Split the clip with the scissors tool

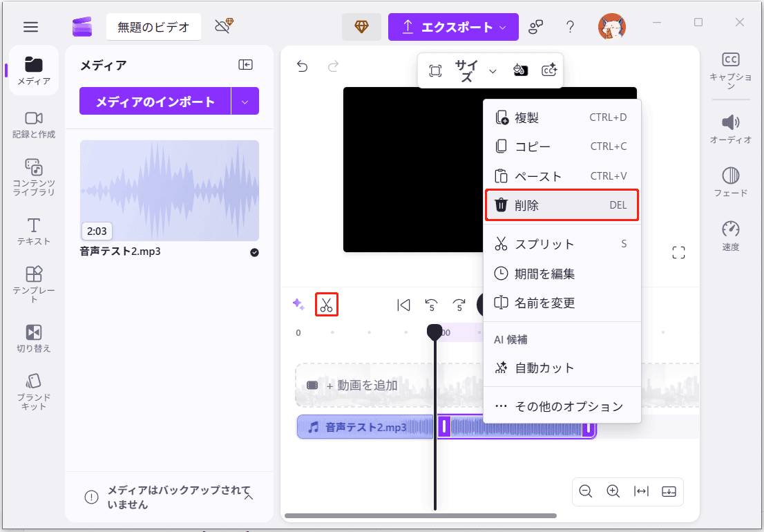pos(326,305)
